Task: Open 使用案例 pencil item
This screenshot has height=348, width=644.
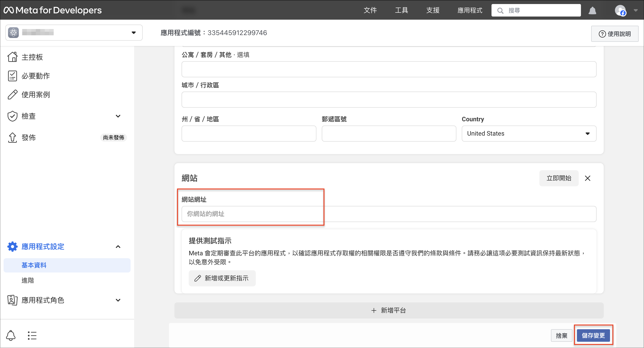Action: [x=36, y=95]
